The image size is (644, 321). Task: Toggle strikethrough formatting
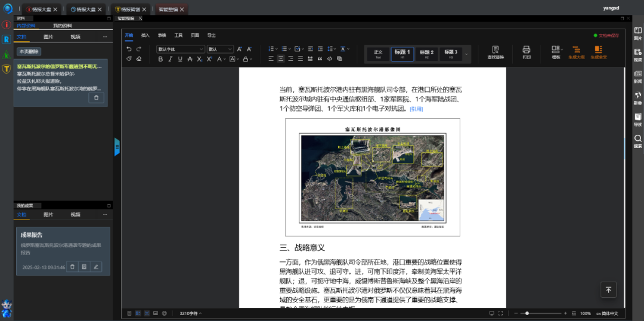[190, 59]
